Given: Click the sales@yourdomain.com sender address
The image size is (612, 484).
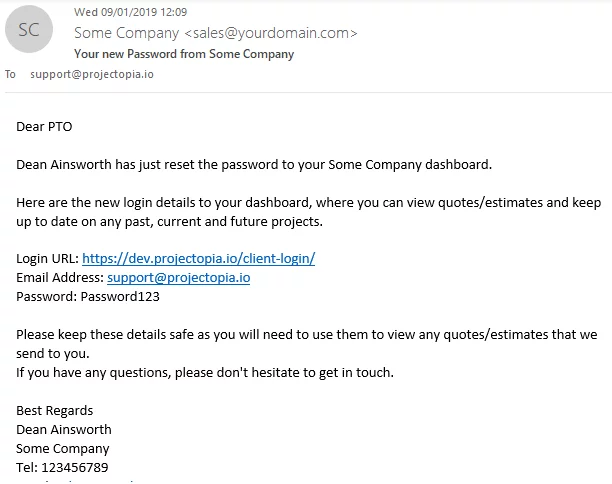Looking at the screenshot, I should click(270, 33).
